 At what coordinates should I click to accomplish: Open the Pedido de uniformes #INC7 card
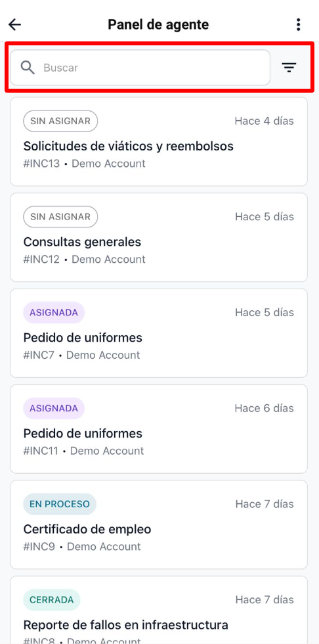159,333
